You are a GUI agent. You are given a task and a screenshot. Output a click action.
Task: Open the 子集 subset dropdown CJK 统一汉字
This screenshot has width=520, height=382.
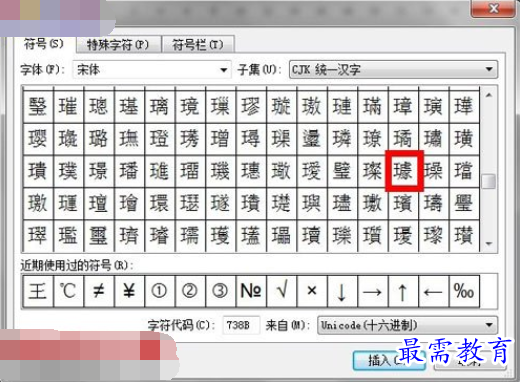[393, 70]
